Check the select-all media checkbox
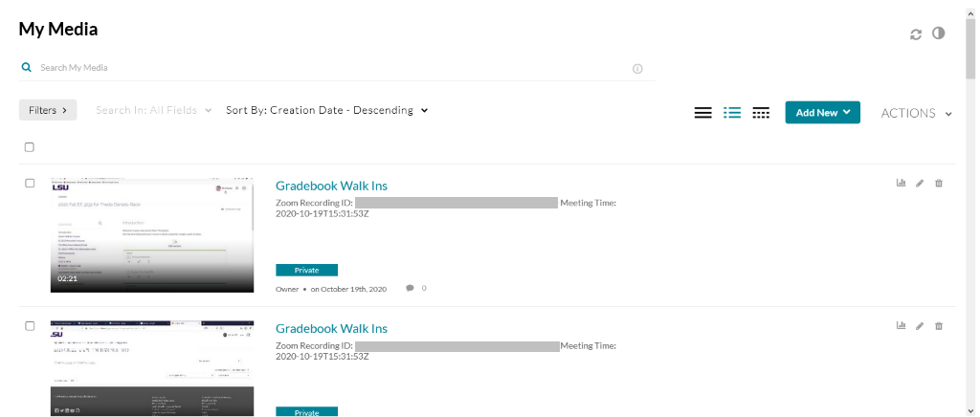 click(30, 147)
